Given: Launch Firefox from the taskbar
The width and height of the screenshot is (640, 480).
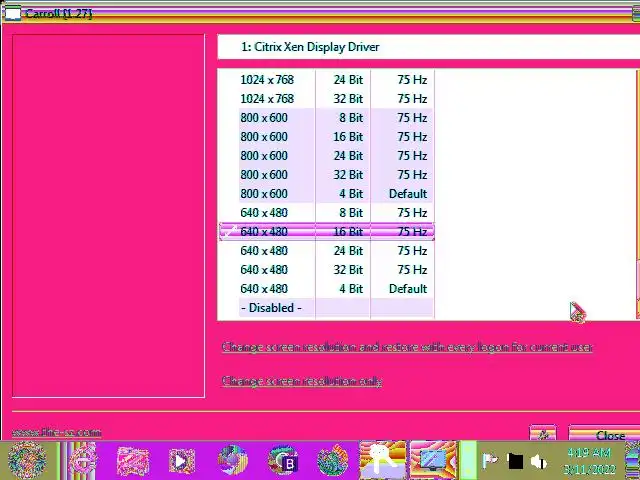Looking at the screenshot, I should coord(333,461).
